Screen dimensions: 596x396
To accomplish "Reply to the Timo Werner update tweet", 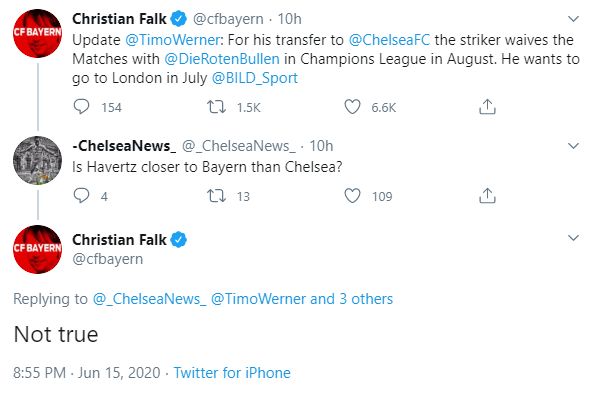I will click(81, 107).
